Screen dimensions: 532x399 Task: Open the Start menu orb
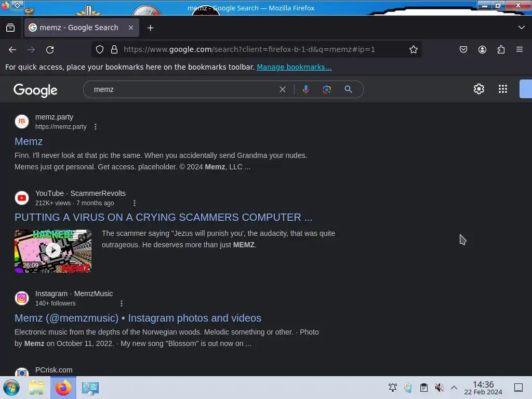[x=11, y=388]
